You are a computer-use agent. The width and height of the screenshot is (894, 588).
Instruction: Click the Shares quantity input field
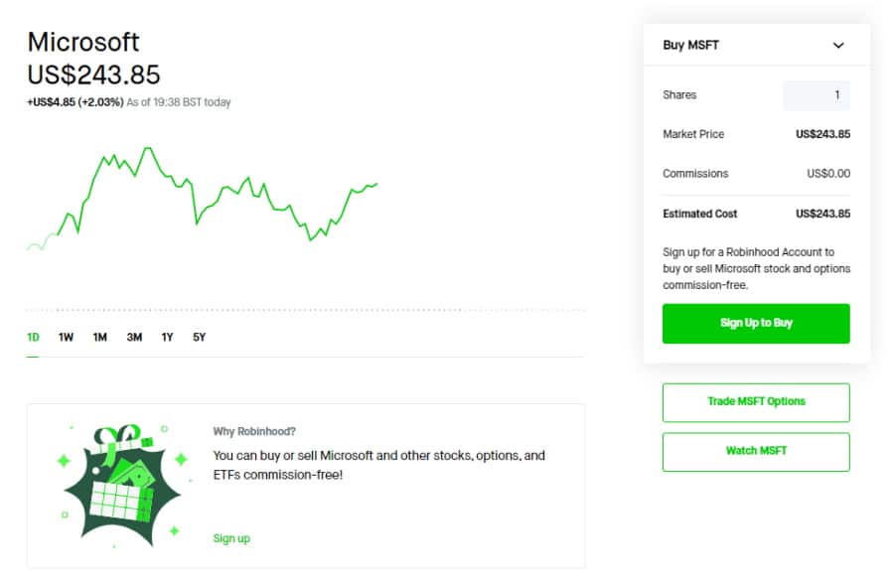pos(815,95)
